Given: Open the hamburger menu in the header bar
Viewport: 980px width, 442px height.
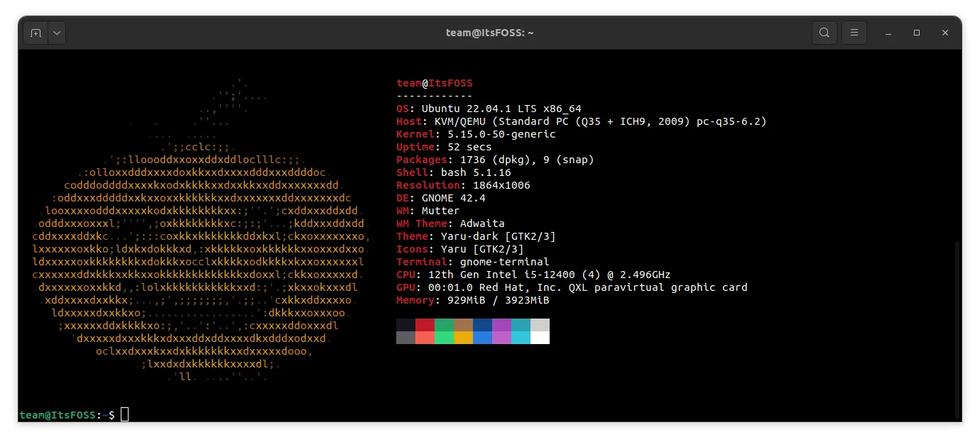Looking at the screenshot, I should click(x=854, y=32).
